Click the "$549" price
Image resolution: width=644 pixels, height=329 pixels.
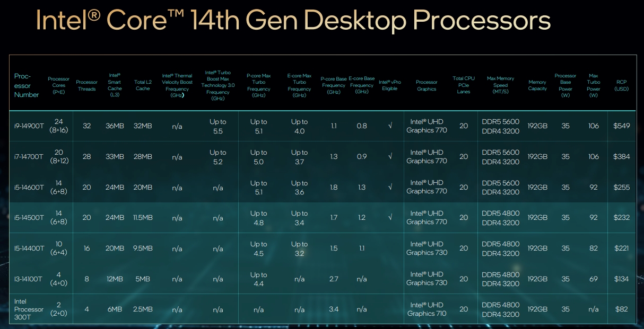click(x=622, y=126)
